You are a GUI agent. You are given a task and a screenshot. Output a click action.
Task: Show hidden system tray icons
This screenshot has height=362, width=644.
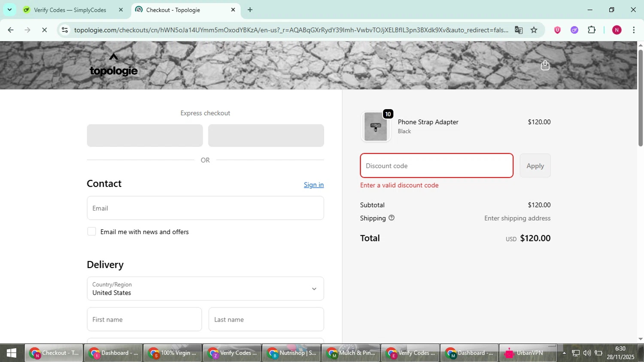564,353
